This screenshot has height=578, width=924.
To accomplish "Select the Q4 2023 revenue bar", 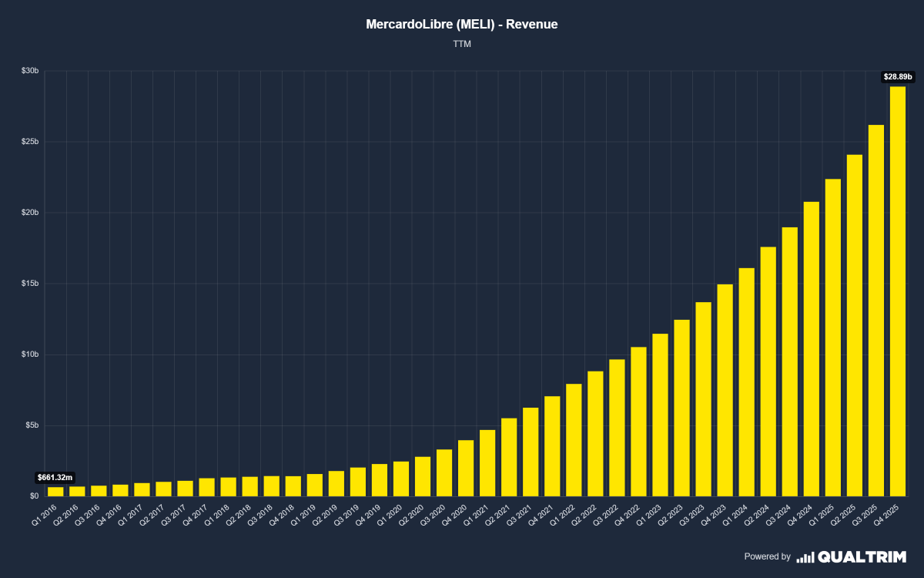I will pos(725,390).
